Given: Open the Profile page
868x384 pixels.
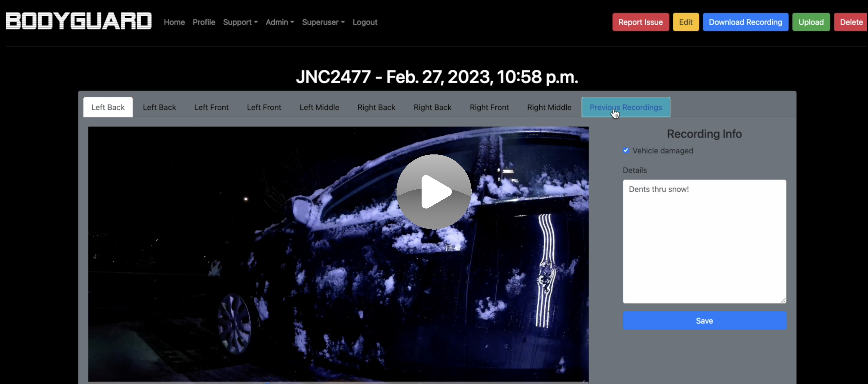Looking at the screenshot, I should 204,22.
